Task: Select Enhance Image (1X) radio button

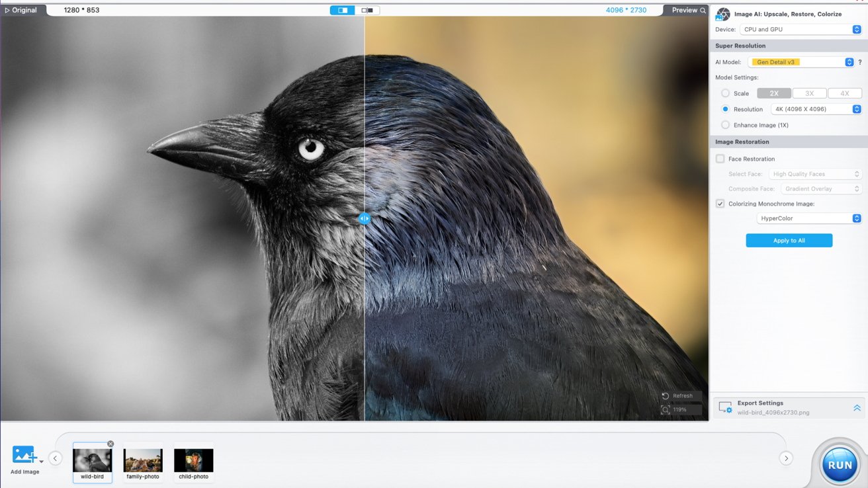Action: [725, 125]
